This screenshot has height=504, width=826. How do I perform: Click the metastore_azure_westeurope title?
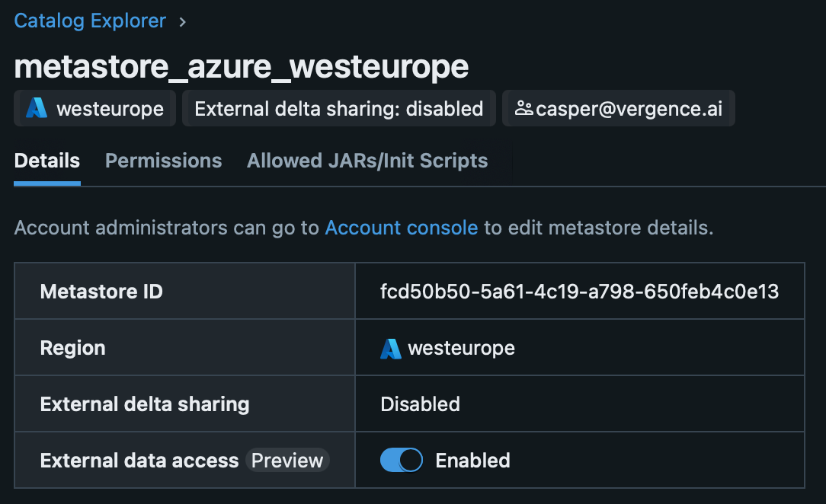coord(242,67)
